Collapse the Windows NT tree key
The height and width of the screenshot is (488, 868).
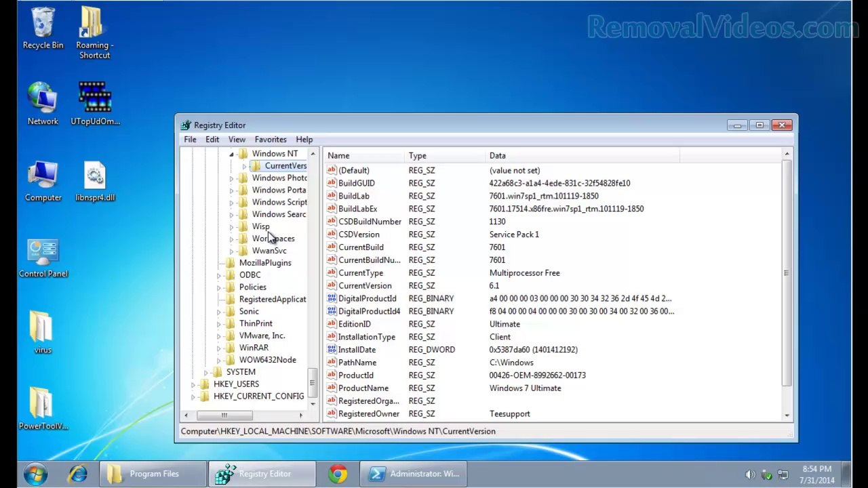[231, 155]
